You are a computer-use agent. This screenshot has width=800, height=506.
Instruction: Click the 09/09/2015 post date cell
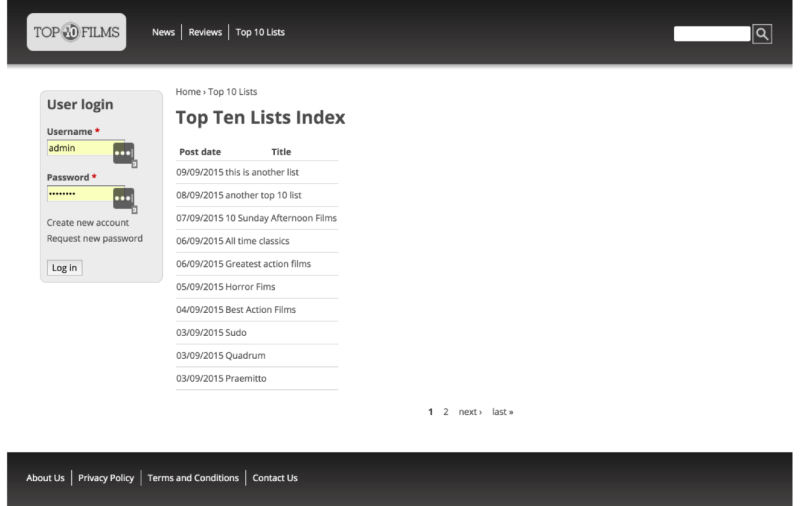pyautogui.click(x=200, y=172)
